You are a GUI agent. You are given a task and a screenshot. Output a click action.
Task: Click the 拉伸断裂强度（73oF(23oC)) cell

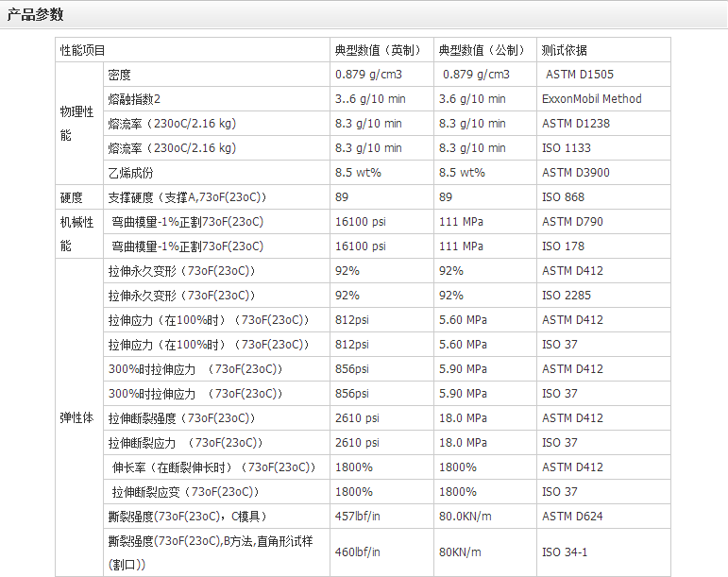coord(216,418)
